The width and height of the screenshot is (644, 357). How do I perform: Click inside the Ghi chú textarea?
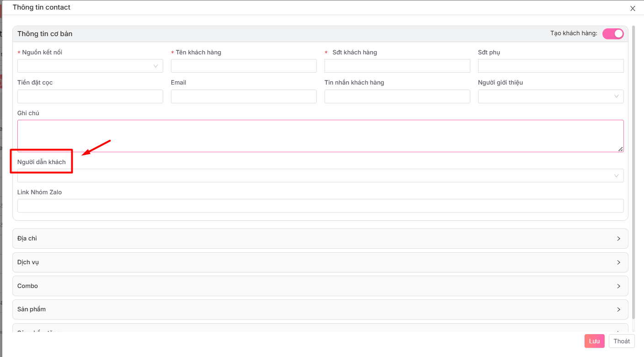tap(320, 136)
